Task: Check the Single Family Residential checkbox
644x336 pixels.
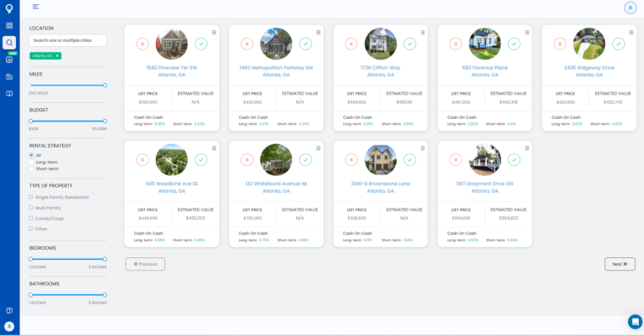Action: pos(31,197)
